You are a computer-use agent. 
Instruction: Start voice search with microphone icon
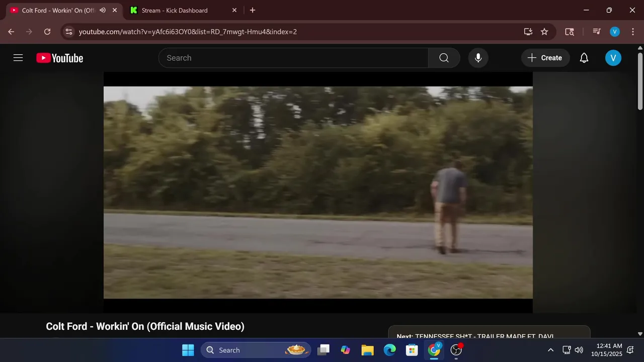[478, 58]
